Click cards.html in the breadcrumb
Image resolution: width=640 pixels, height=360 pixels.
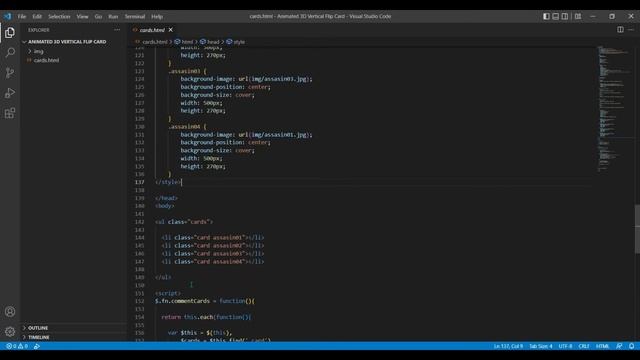pyautogui.click(x=155, y=42)
